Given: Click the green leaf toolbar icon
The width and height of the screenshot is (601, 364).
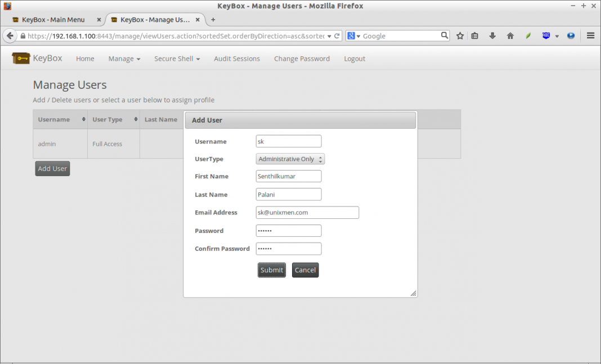Looking at the screenshot, I should 528,36.
